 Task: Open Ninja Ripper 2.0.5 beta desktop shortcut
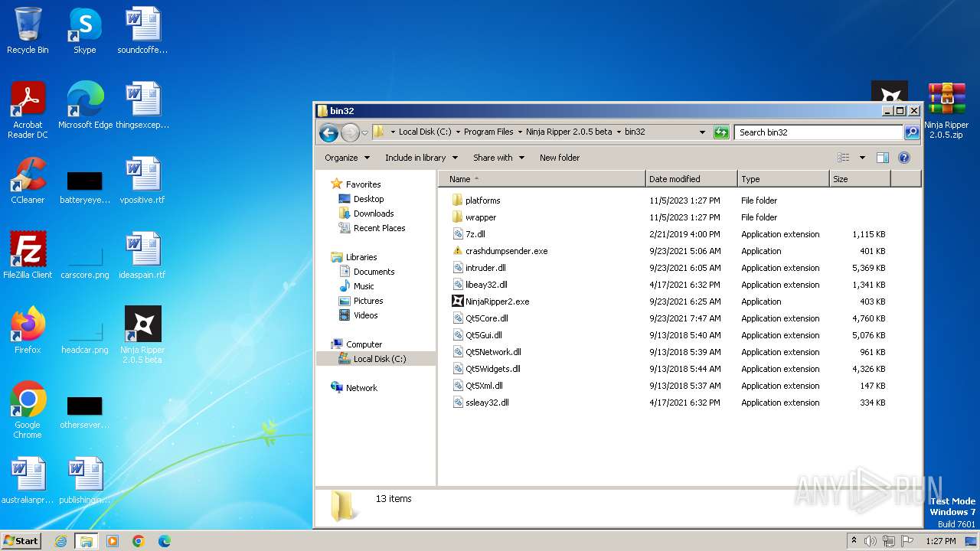(x=142, y=335)
